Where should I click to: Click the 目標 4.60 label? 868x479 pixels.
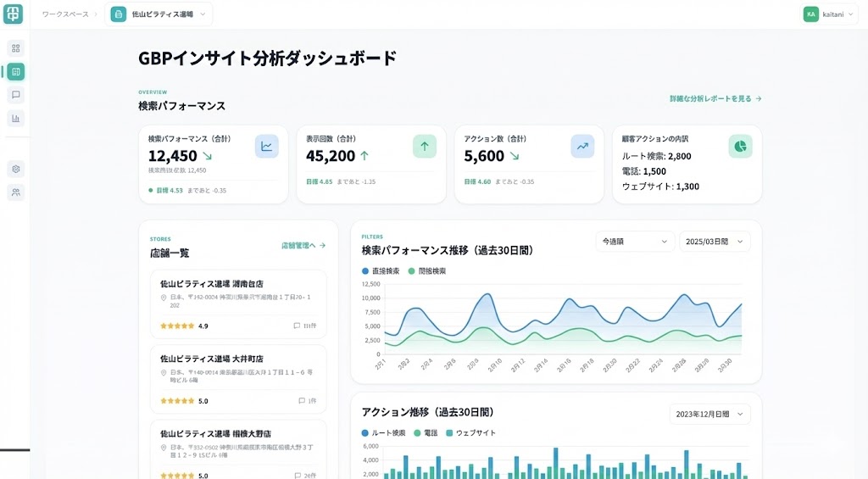(477, 181)
